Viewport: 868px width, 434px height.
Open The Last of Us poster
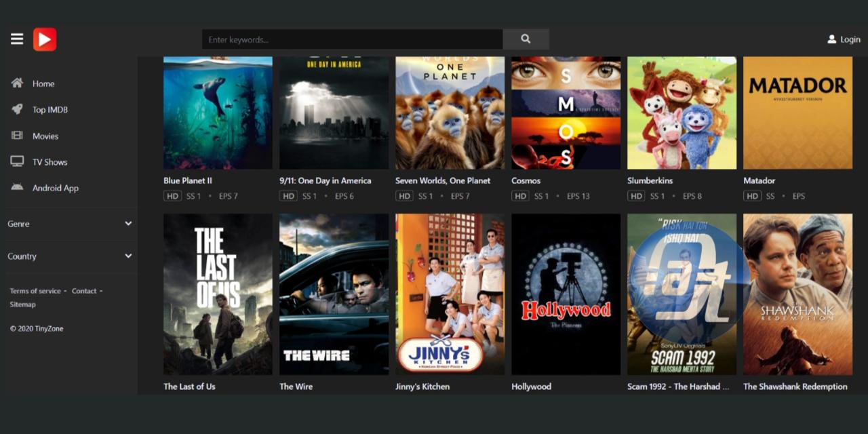pos(218,294)
